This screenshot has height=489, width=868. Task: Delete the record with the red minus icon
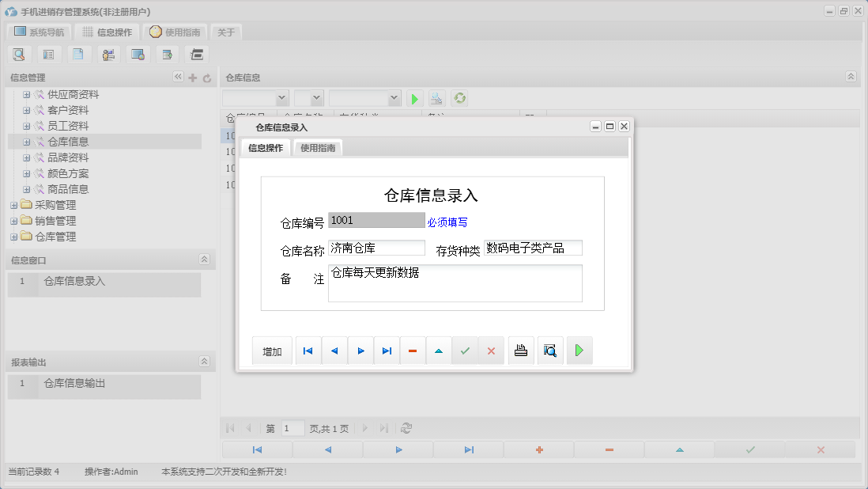[413, 350]
